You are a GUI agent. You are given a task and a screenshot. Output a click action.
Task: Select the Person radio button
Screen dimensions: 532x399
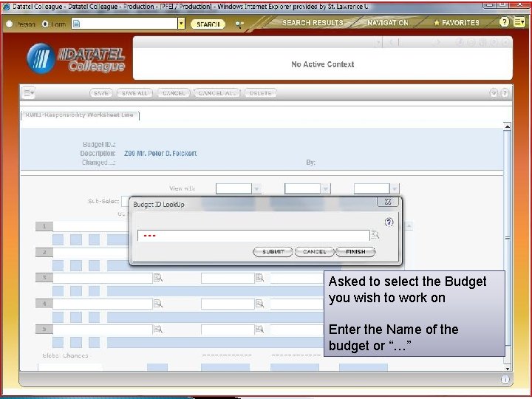point(10,24)
